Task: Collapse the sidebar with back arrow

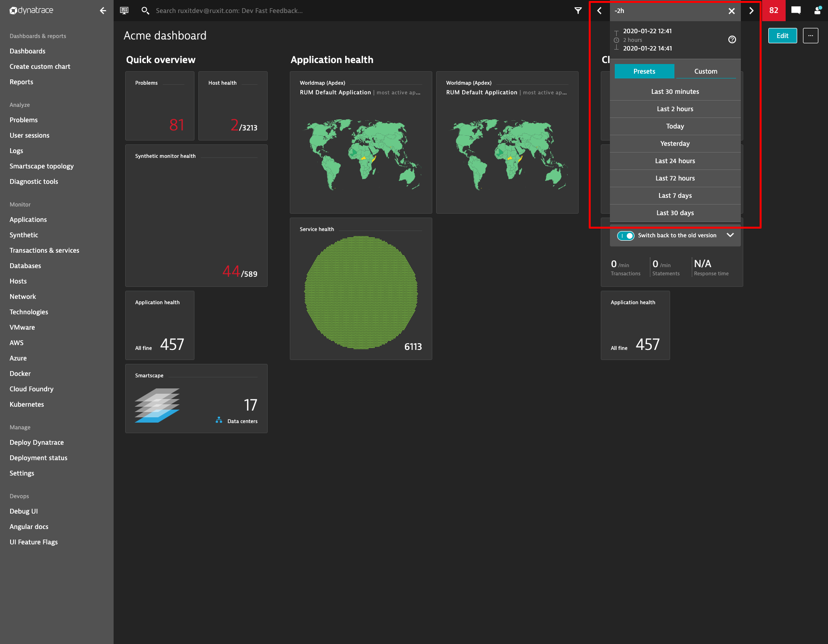Action: point(103,11)
